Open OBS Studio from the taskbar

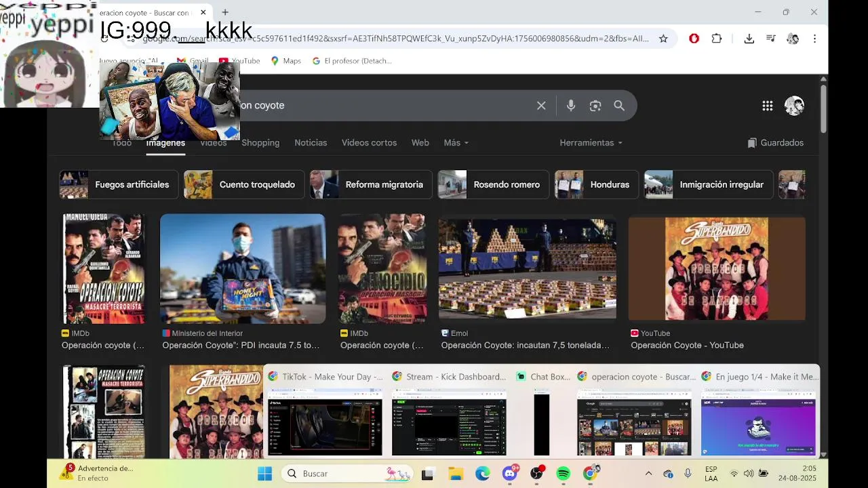click(x=537, y=474)
